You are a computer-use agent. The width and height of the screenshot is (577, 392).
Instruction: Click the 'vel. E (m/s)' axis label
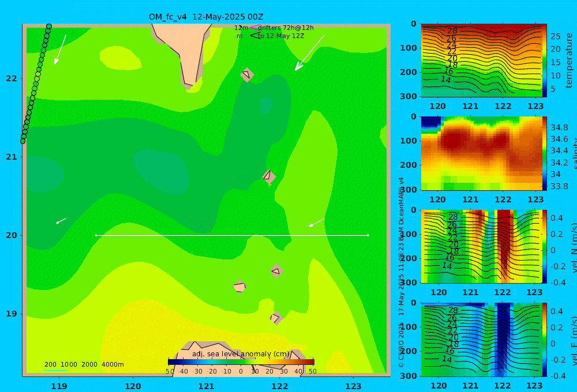click(x=574, y=340)
